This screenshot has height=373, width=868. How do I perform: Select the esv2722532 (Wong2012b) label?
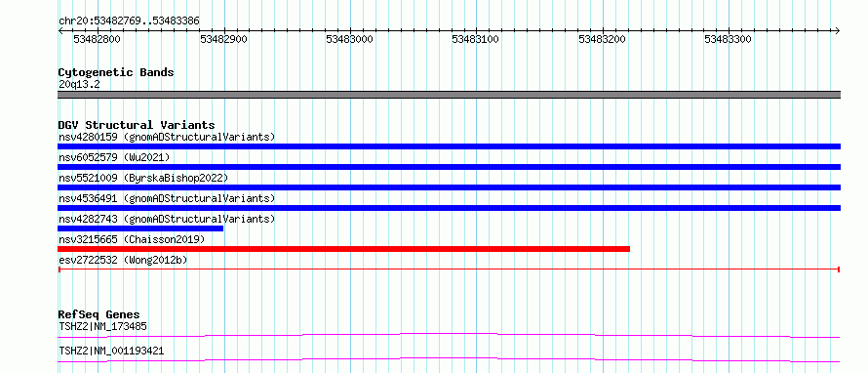coord(123,260)
